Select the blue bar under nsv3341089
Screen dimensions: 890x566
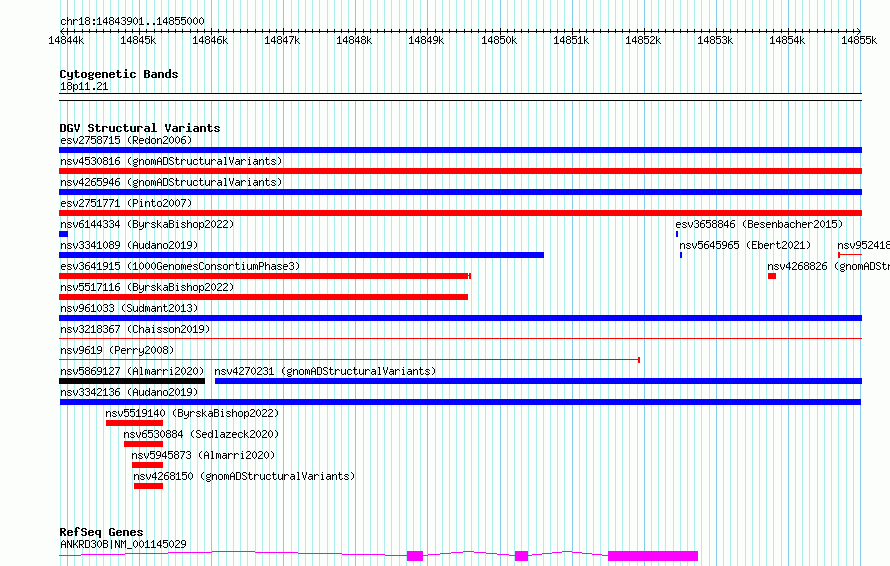click(x=301, y=255)
